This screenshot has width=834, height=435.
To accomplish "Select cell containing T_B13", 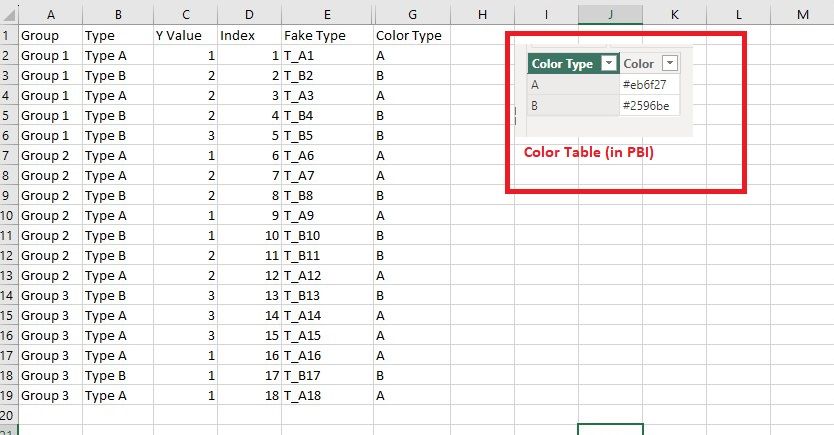I will tap(327, 296).
